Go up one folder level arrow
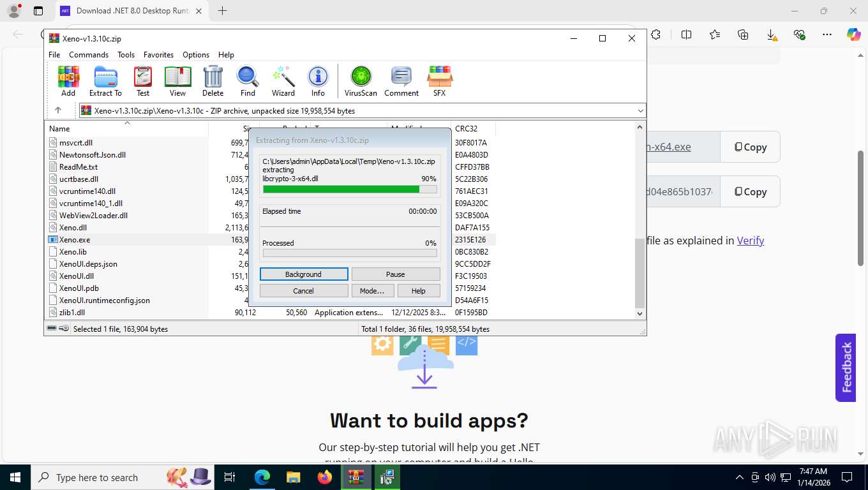Viewport: 868px width, 490px height. click(x=58, y=110)
